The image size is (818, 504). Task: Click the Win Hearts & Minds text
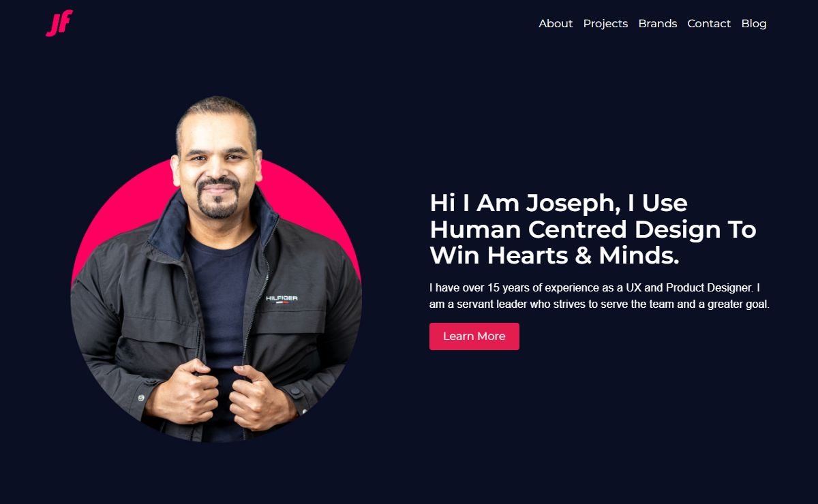pos(555,256)
